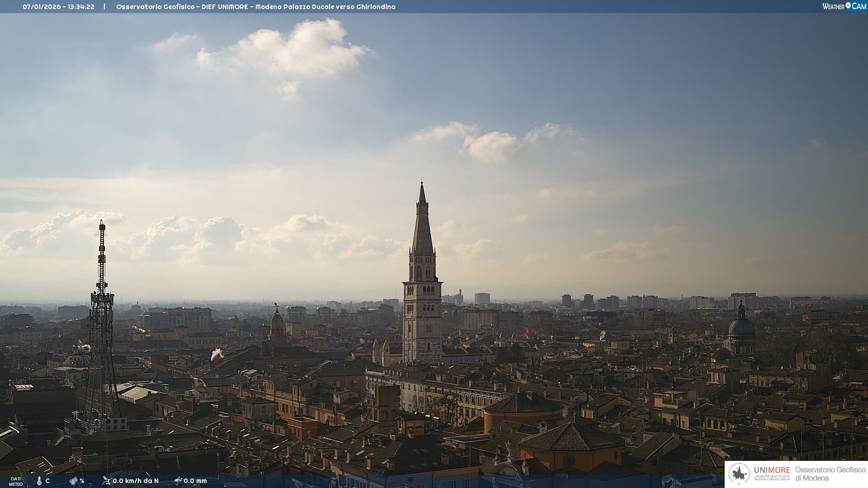Click the UNIMORE logo text

(x=772, y=470)
